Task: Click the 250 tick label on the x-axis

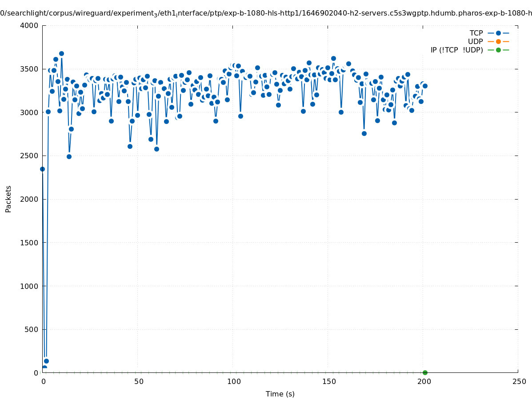Action: click(519, 381)
